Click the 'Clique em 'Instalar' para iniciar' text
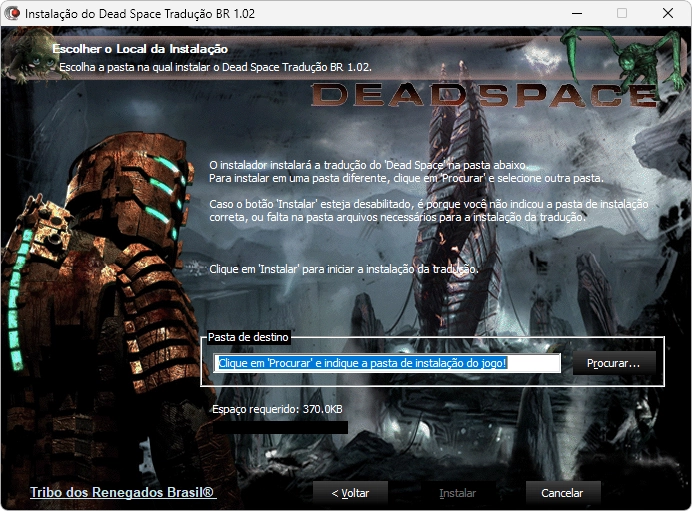This screenshot has width=692, height=511. pos(344,269)
